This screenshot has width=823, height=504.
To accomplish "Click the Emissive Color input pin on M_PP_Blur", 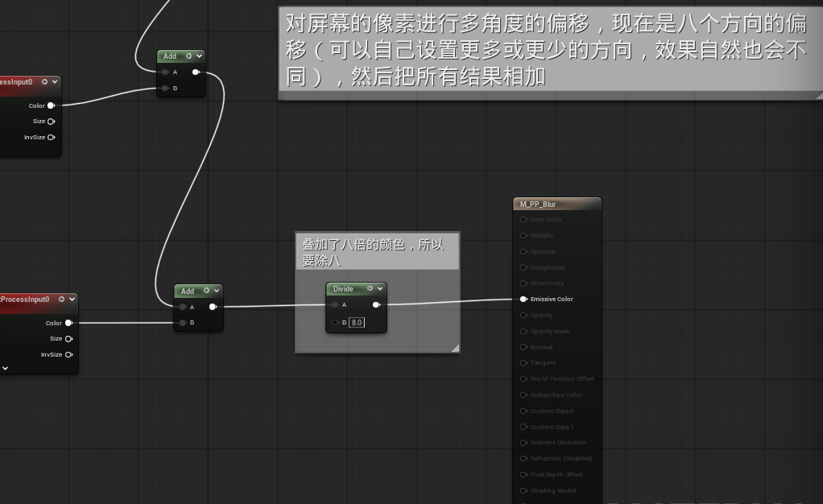I will tap(523, 299).
